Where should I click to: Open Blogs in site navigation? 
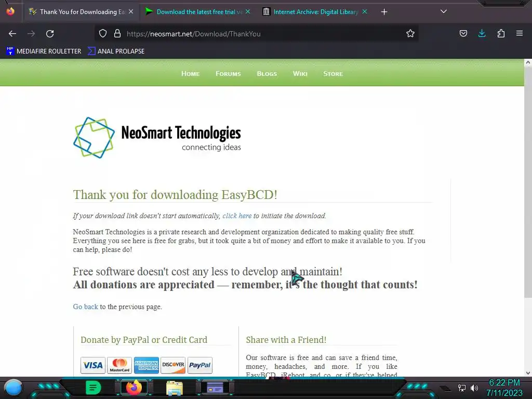(x=267, y=74)
